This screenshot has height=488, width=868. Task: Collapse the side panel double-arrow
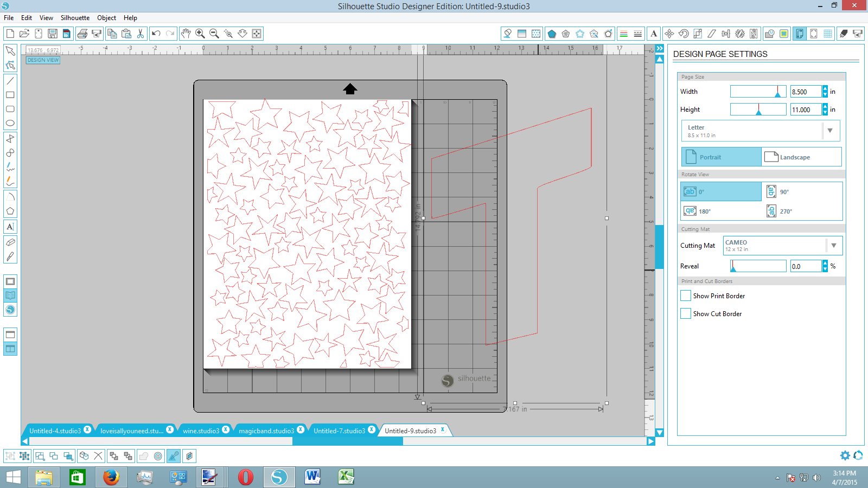click(x=660, y=49)
